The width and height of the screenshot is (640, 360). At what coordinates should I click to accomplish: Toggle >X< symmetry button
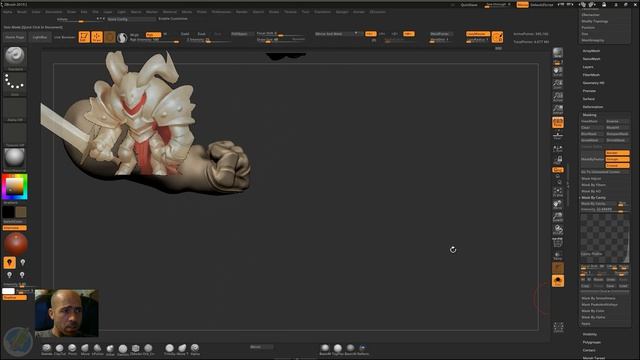(x=370, y=34)
